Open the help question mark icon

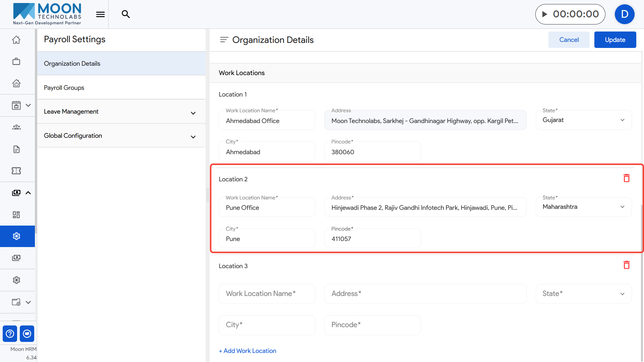coord(10,334)
